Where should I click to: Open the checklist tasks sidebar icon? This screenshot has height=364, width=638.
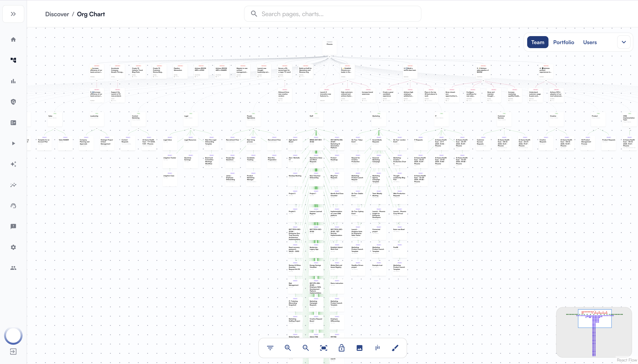coord(13,122)
